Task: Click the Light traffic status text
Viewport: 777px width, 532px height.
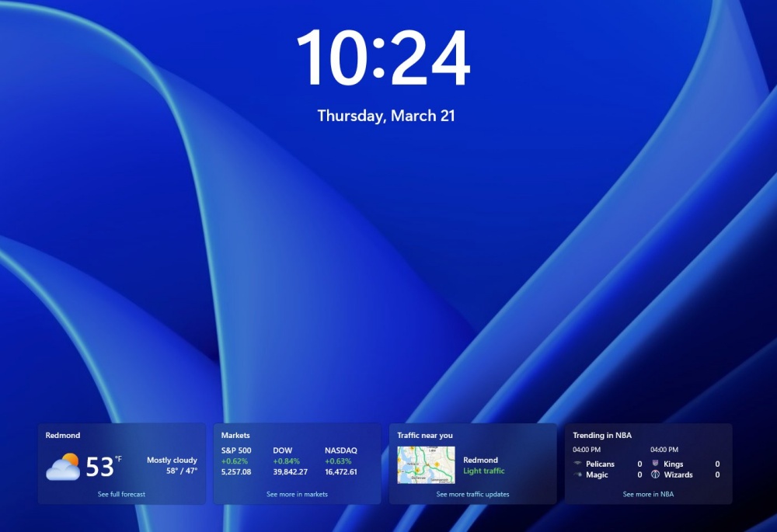Action: coord(484,471)
